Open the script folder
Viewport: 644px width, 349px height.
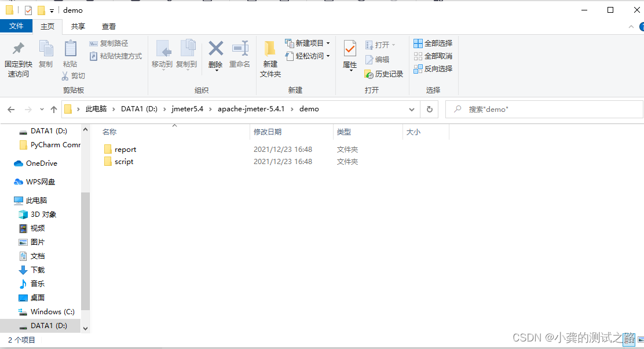point(122,162)
